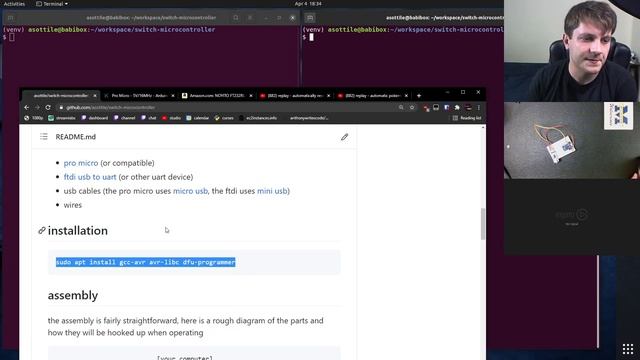Click the right terminal prompt cursor
Screen dimensions: 640x360
click(x=311, y=37)
